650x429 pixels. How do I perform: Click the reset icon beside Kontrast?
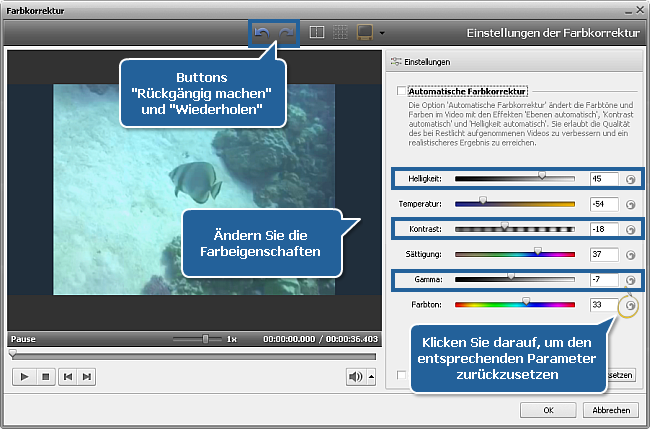pos(630,229)
